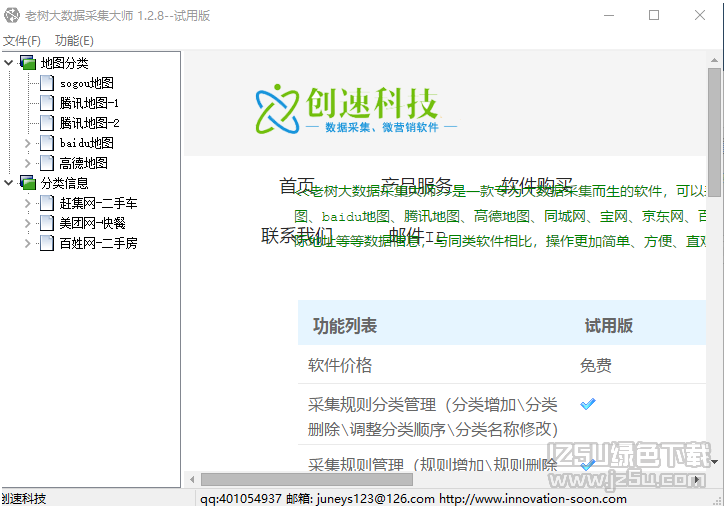The width and height of the screenshot is (724, 506).
Task: Open the 文件(F) menu
Action: pyautogui.click(x=22, y=41)
